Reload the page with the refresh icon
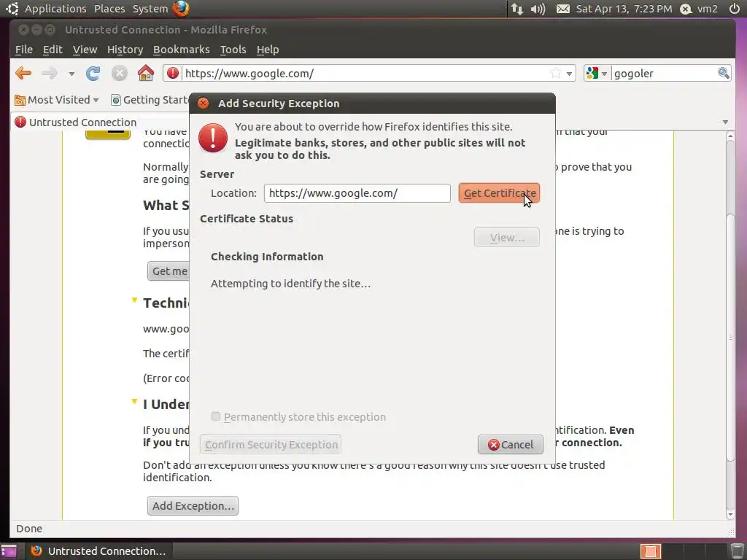 pyautogui.click(x=93, y=74)
